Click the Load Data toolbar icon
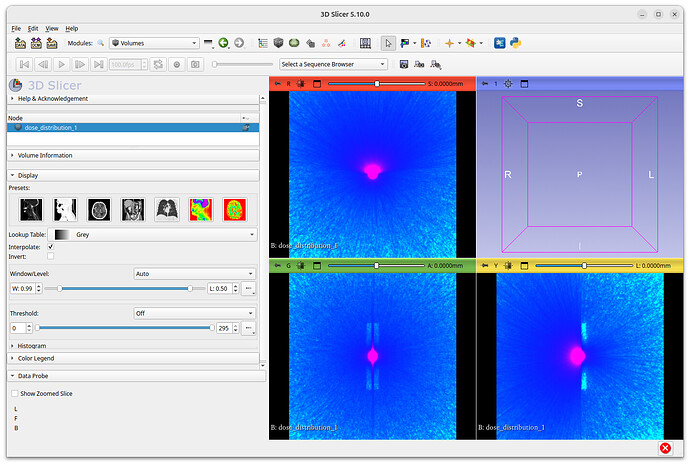This screenshot has width=690, height=465. [18, 43]
